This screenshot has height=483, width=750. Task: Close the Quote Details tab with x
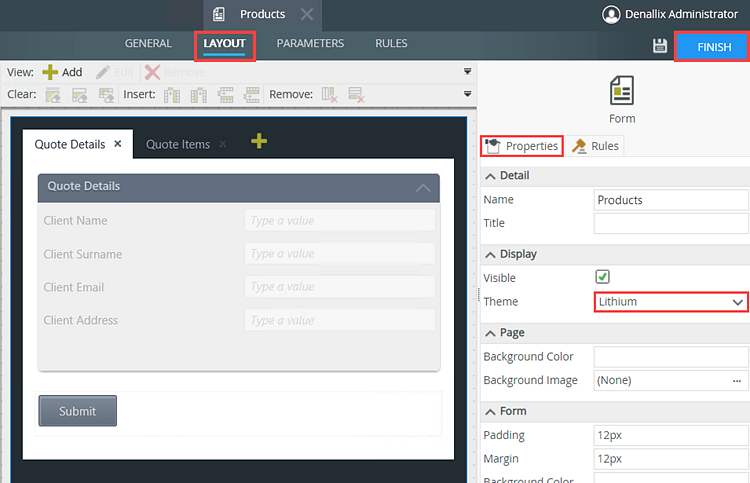point(118,144)
